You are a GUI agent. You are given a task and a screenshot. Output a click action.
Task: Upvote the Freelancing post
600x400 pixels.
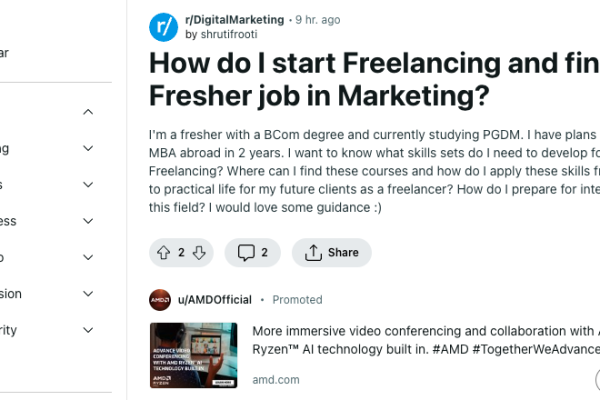click(163, 253)
